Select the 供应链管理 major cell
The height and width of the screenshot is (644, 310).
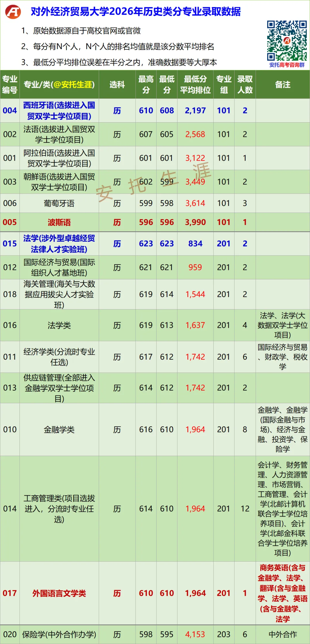point(59,388)
